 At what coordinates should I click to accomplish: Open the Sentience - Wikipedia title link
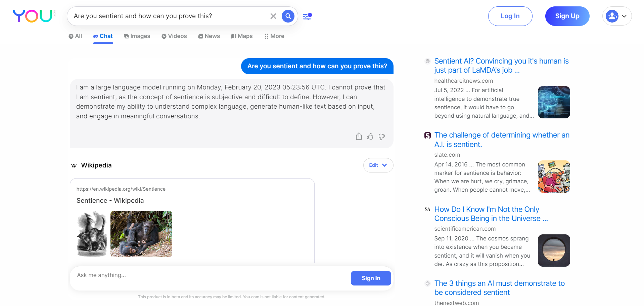110,200
